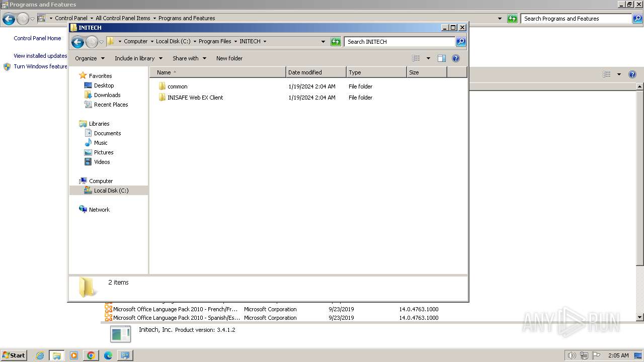Click search magnifier in INITECH window
The height and width of the screenshot is (362, 644).
461,42
